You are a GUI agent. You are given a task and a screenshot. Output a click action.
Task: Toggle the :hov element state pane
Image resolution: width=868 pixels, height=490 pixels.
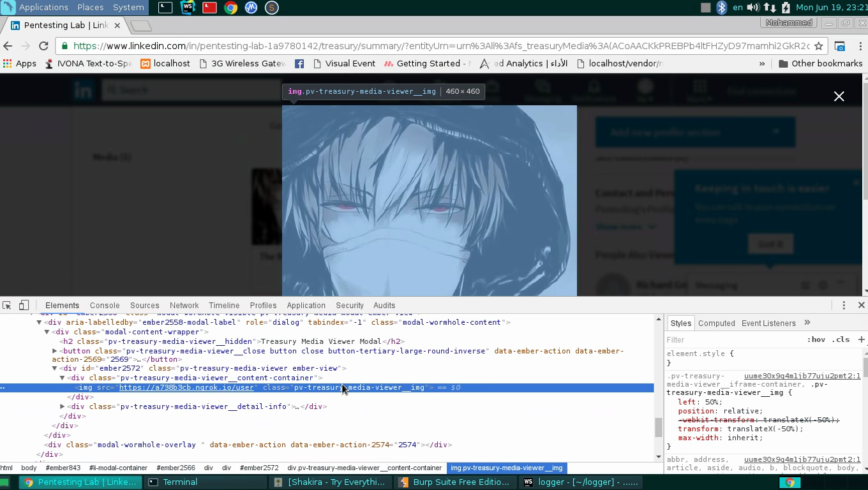click(x=816, y=339)
